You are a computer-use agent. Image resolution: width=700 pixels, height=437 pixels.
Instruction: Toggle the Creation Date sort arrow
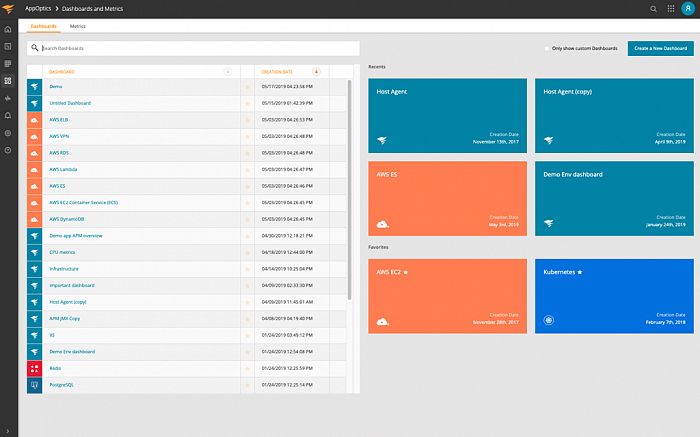[x=316, y=71]
